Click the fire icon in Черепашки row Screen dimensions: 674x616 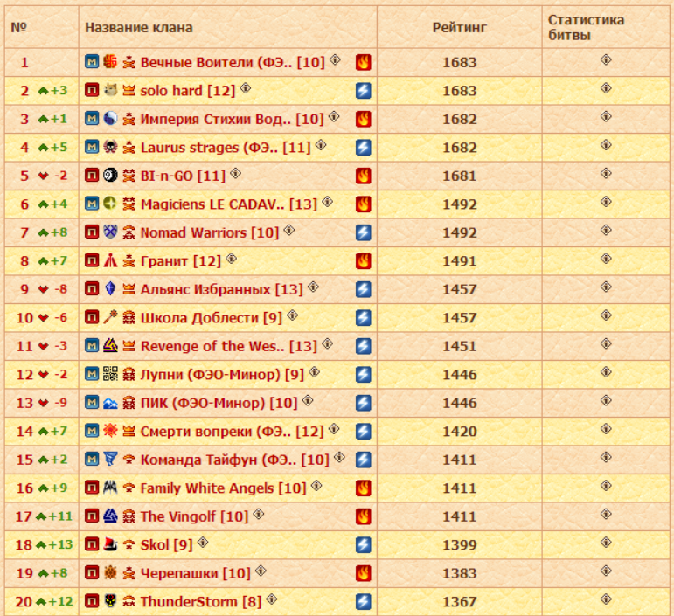tap(363, 573)
